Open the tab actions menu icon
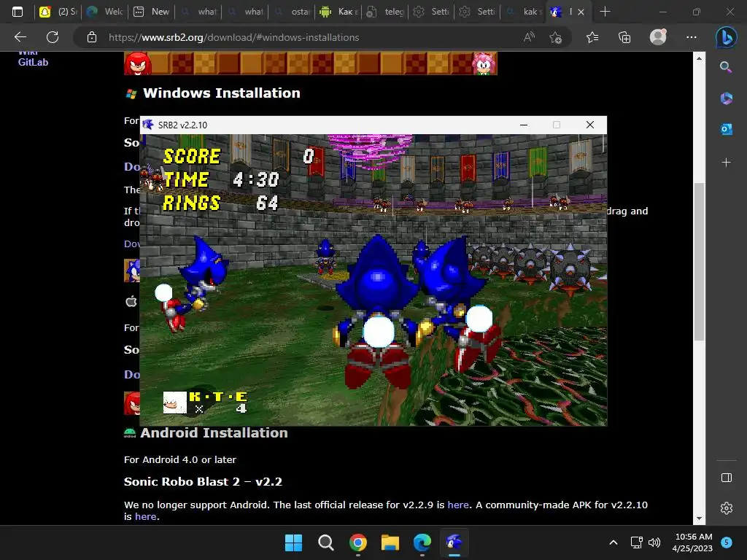 click(18, 12)
